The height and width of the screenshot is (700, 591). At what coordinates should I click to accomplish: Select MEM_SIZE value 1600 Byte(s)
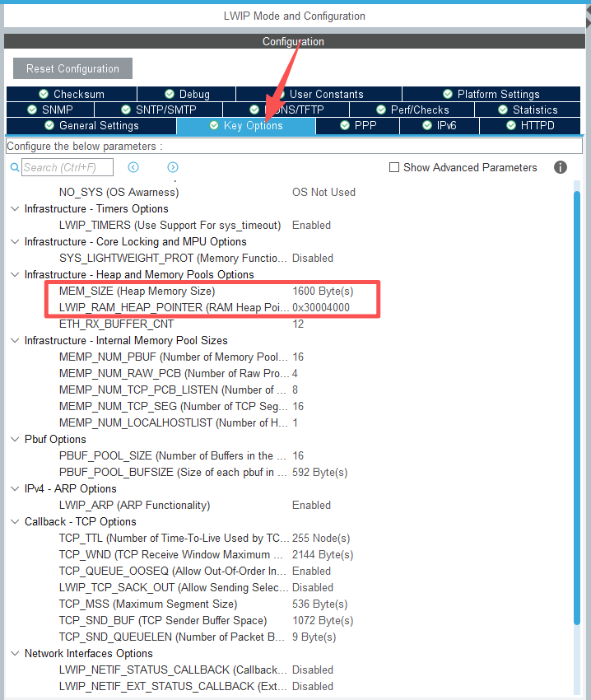click(323, 291)
